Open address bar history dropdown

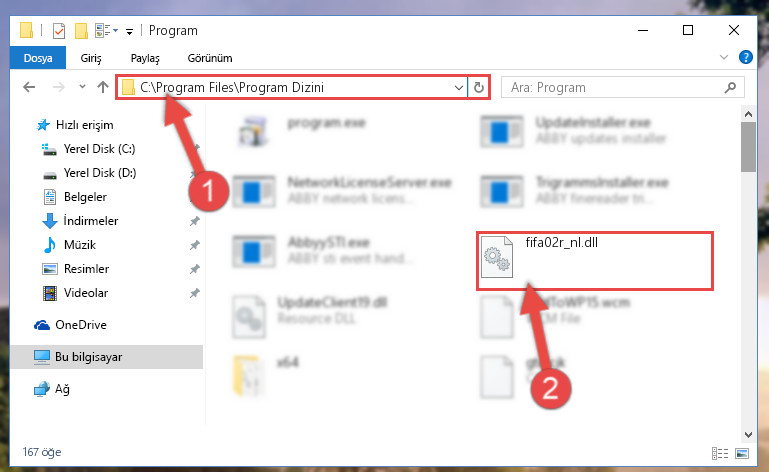459,88
